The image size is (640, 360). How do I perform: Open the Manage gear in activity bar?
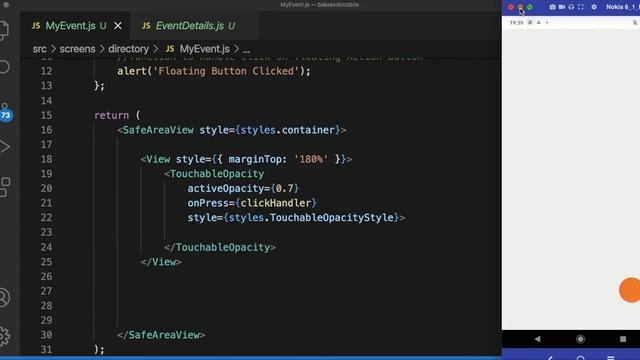[x=4, y=336]
